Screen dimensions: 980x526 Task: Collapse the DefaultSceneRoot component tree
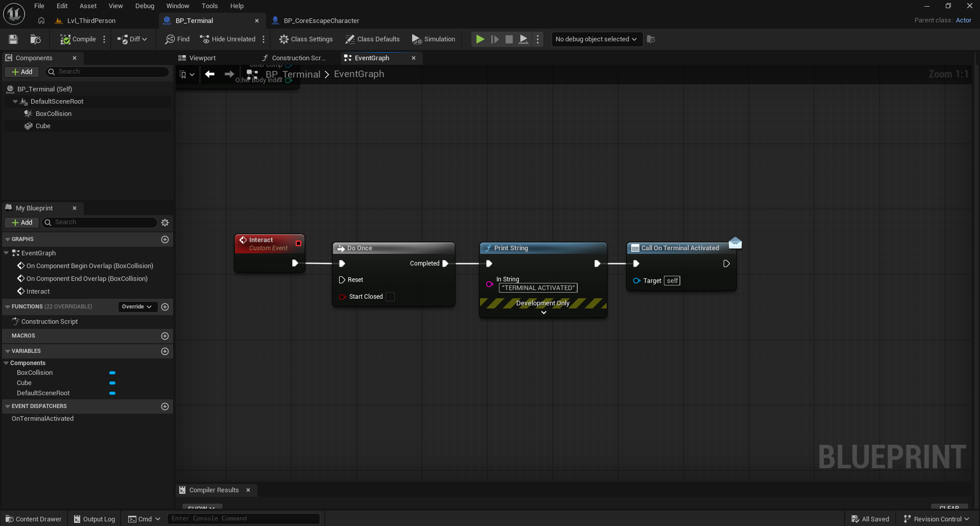coord(15,102)
